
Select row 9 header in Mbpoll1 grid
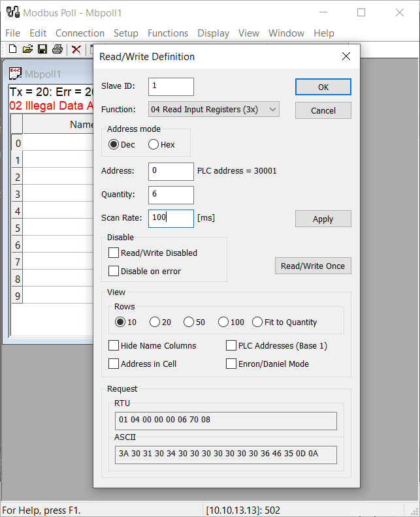pyautogui.click(x=17, y=296)
